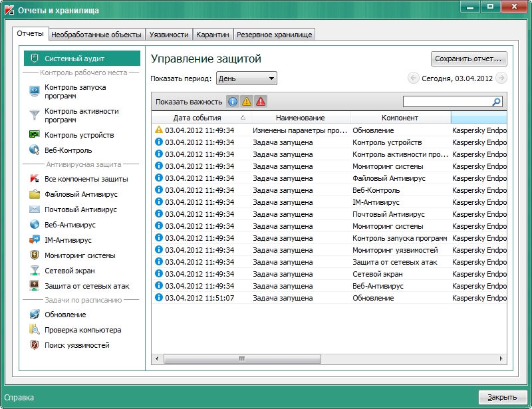Click the Поиск уязвимостей icon

click(x=35, y=345)
